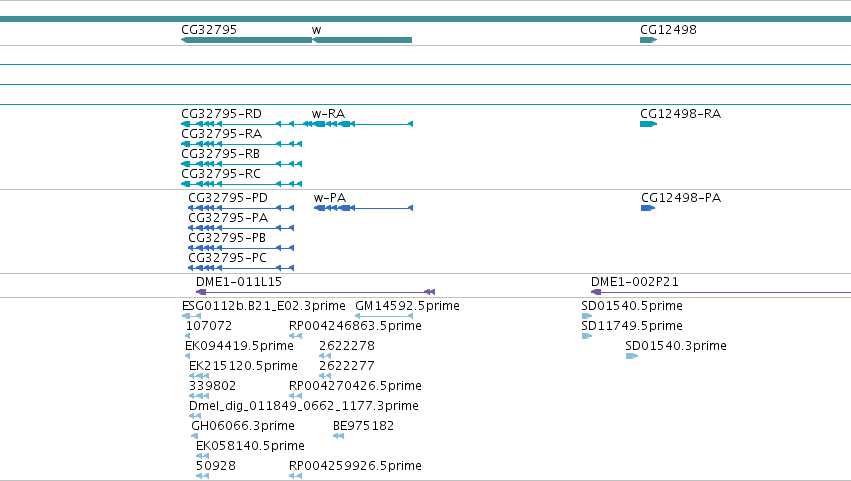Select transcript CG32795-RC label
Image resolution: width=851 pixels, height=481 pixels.
pos(221,174)
